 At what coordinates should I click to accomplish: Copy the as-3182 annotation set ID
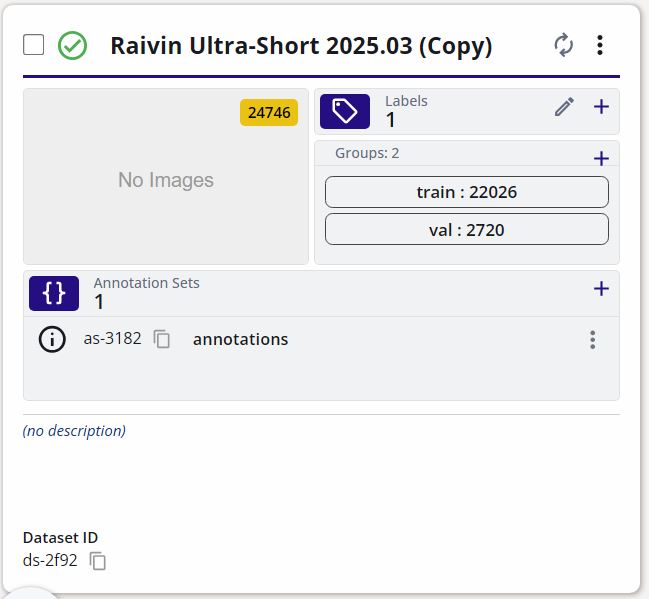pos(162,340)
